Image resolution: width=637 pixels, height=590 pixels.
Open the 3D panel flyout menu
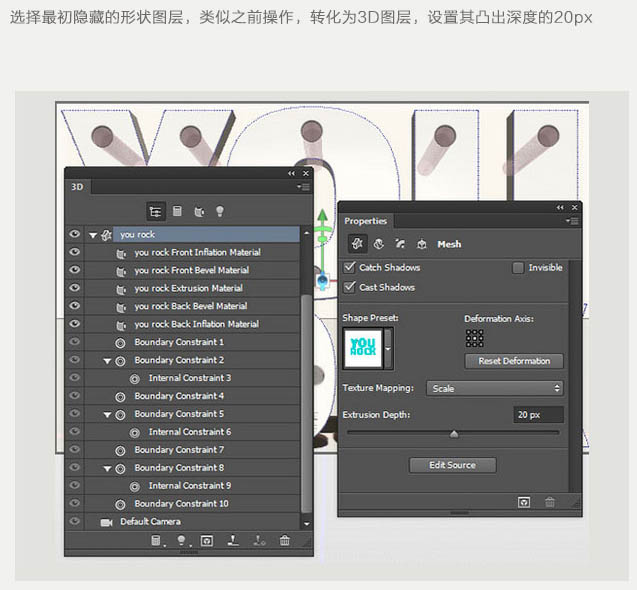click(x=303, y=187)
